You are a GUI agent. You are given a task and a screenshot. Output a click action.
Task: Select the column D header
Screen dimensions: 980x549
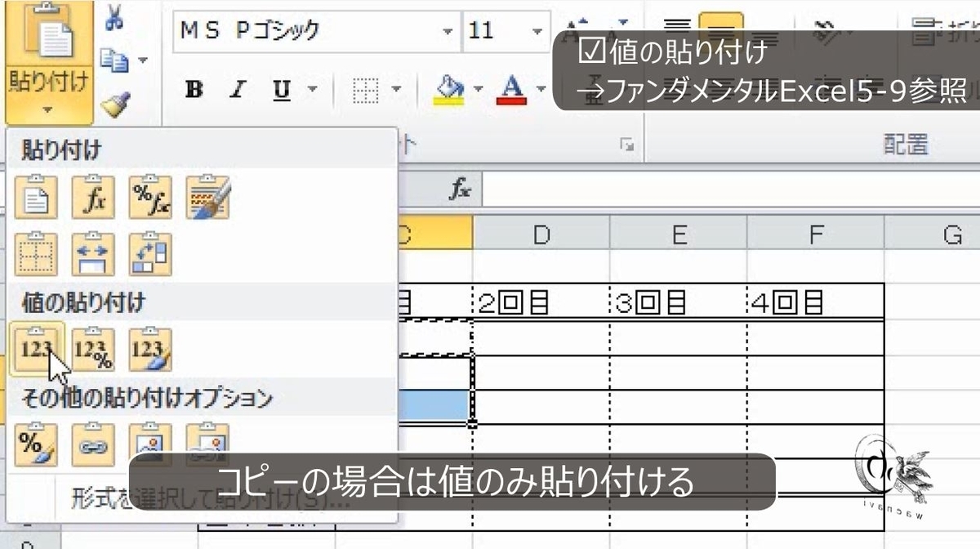543,233
